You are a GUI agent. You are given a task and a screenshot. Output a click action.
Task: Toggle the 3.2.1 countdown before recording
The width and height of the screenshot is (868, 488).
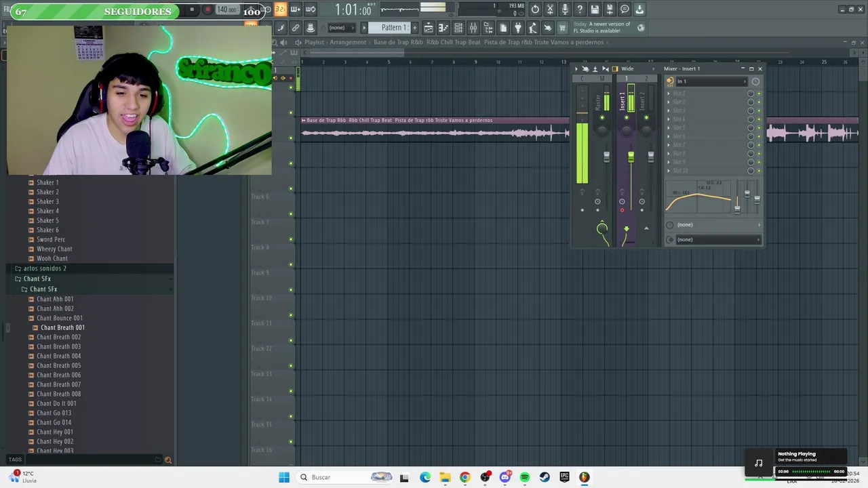click(x=280, y=9)
